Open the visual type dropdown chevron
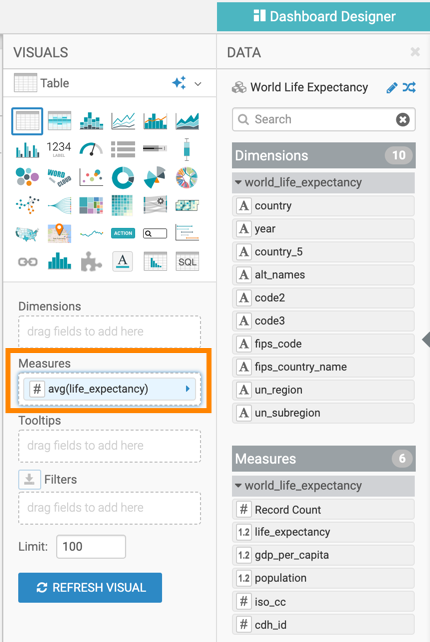The image size is (430, 642). pyautogui.click(x=198, y=84)
